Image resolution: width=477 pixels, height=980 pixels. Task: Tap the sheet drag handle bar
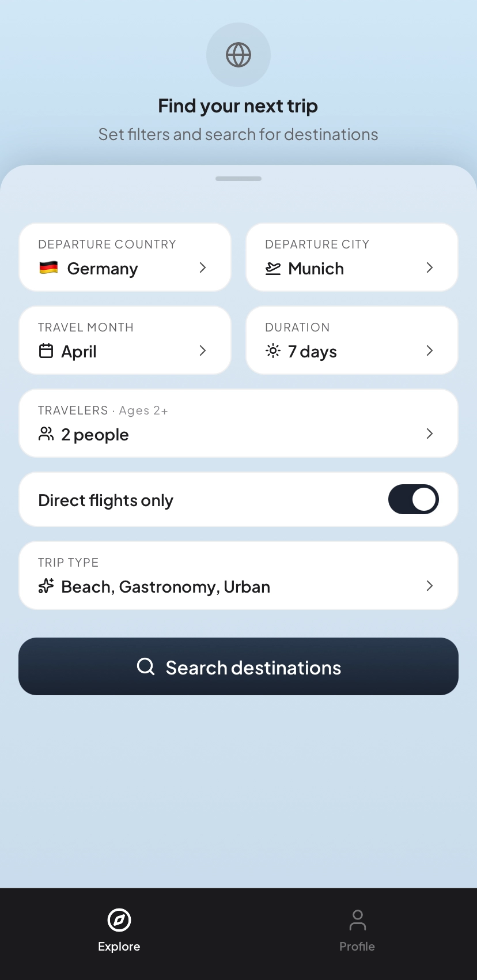[238, 179]
